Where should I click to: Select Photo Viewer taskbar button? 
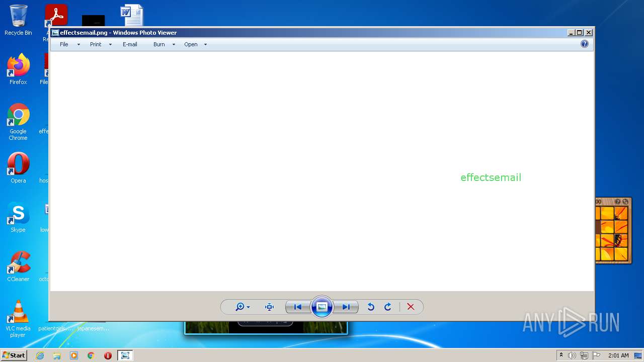[x=125, y=355]
